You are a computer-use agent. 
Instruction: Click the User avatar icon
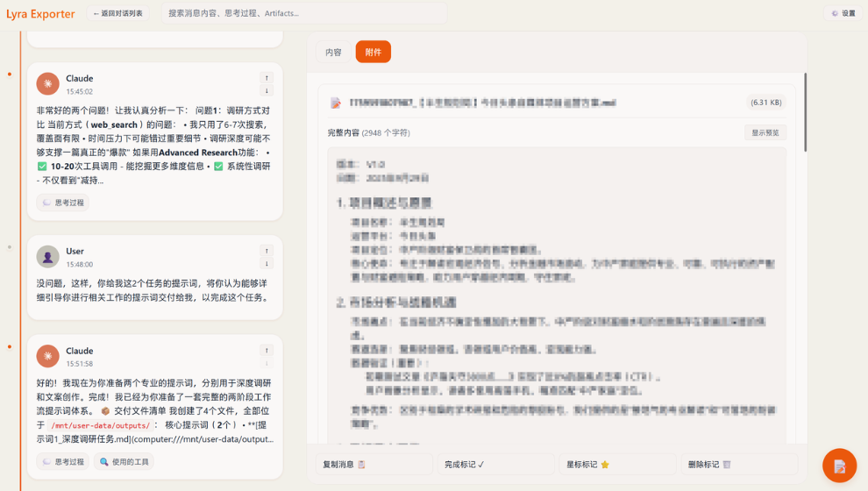(47, 256)
